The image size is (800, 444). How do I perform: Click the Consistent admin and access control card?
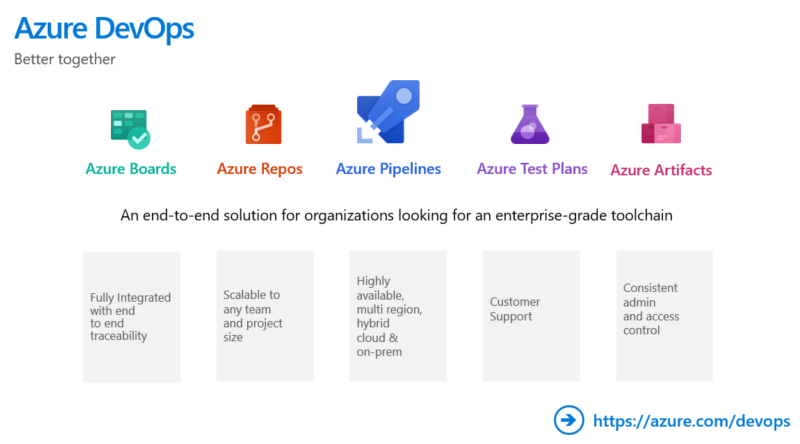(664, 316)
